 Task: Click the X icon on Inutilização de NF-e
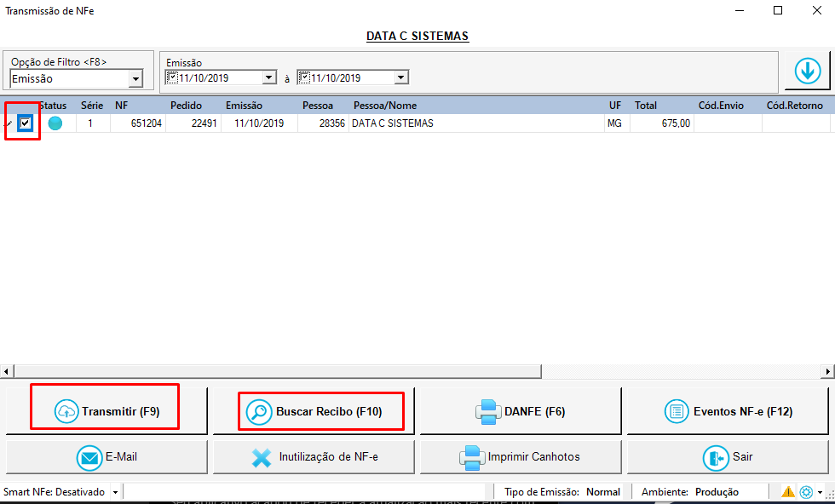click(262, 457)
